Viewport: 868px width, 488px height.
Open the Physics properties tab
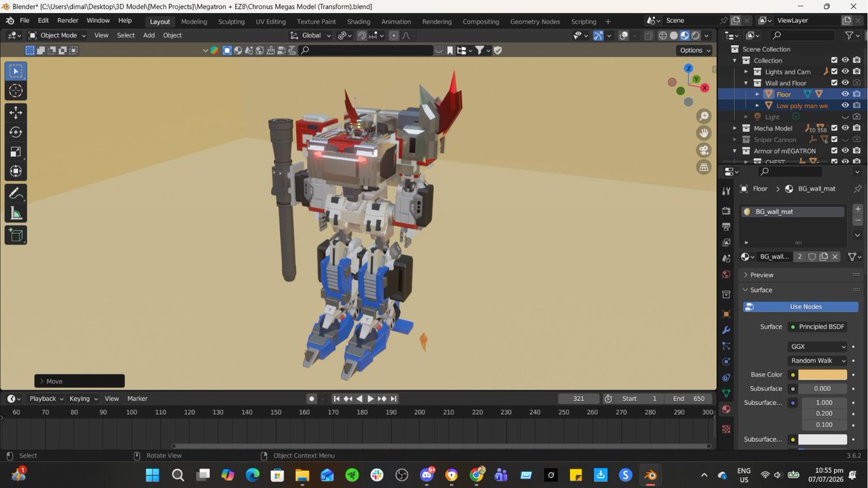[x=726, y=361]
